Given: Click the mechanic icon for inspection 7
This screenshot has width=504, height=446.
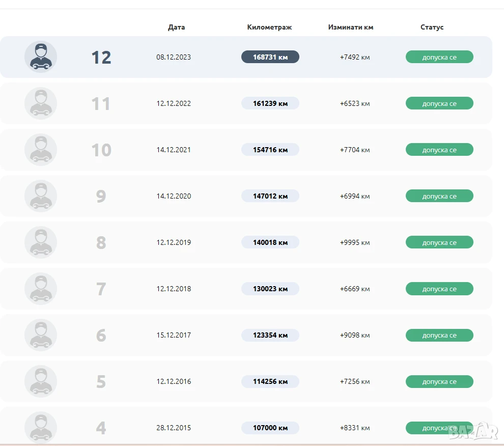Looking at the screenshot, I should 41,289.
